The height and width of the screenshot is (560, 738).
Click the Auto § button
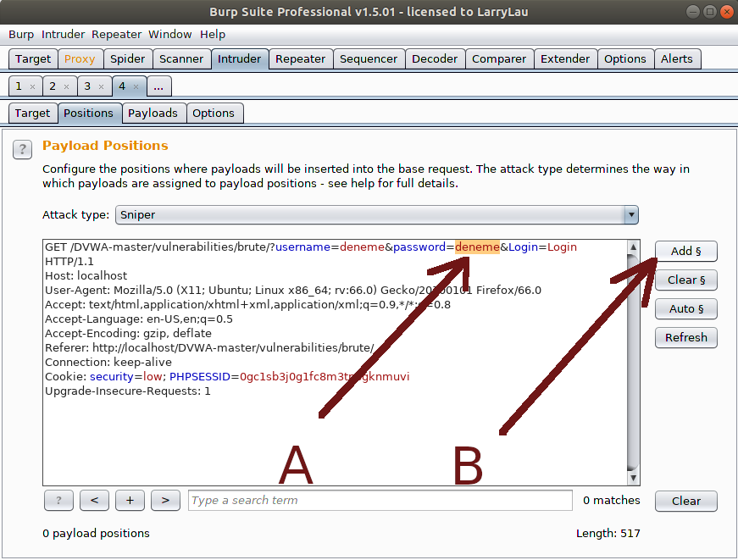[685, 309]
